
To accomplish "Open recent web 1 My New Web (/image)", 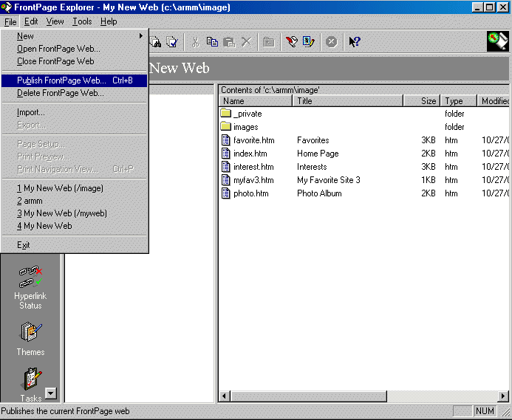I will tap(75, 188).
